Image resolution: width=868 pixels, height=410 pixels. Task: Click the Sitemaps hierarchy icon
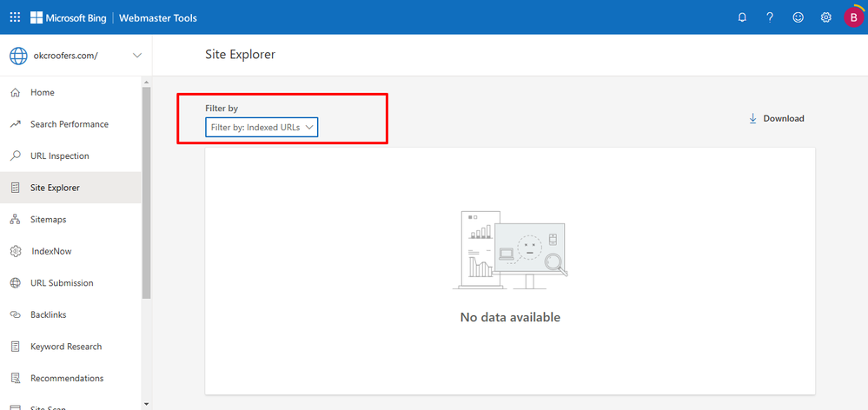(16, 220)
